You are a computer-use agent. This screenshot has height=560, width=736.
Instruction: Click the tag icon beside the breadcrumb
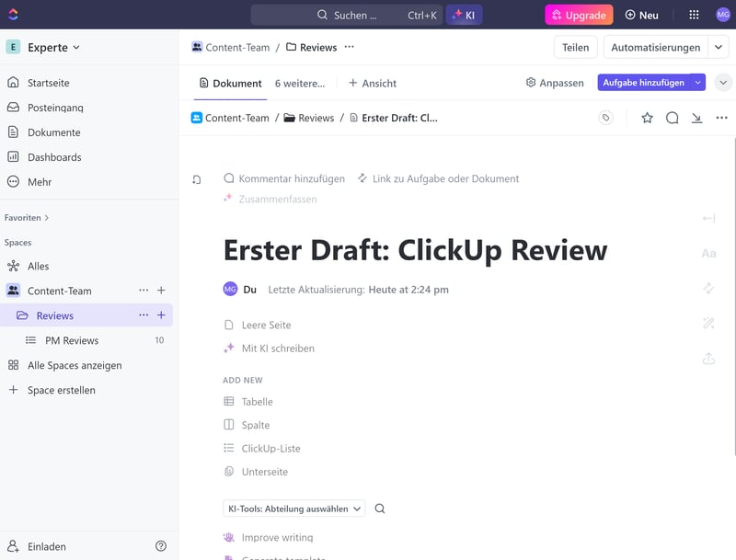[x=605, y=118]
